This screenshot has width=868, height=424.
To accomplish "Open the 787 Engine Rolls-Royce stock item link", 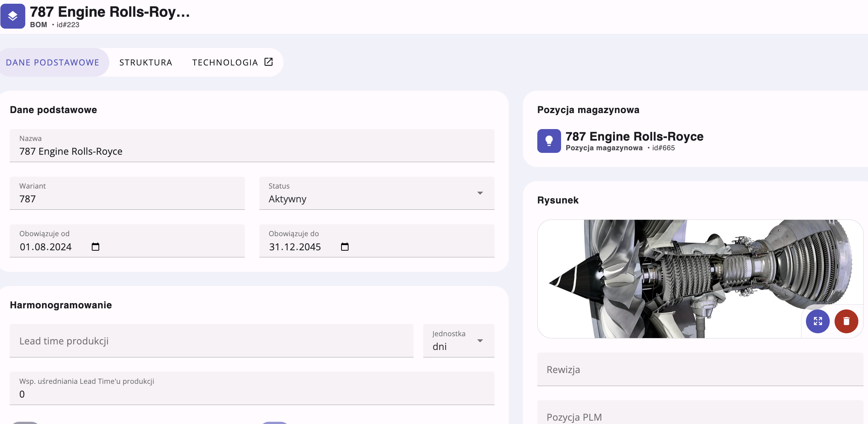I will 634,136.
